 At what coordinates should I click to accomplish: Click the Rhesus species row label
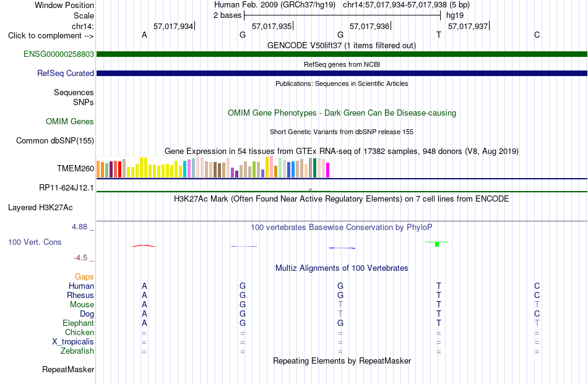click(80, 295)
